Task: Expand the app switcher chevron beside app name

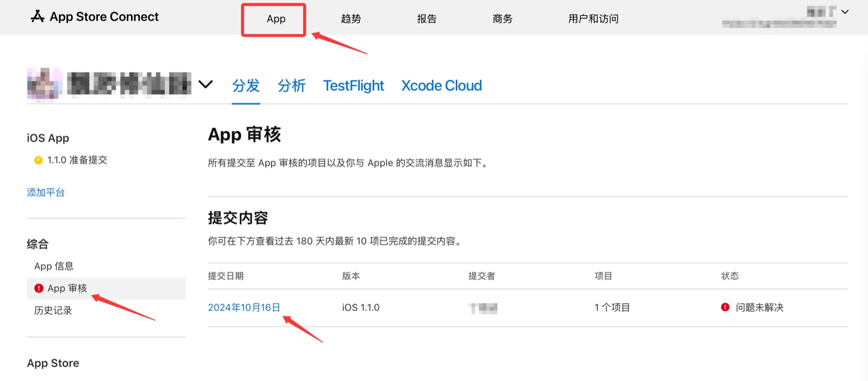Action: point(206,85)
